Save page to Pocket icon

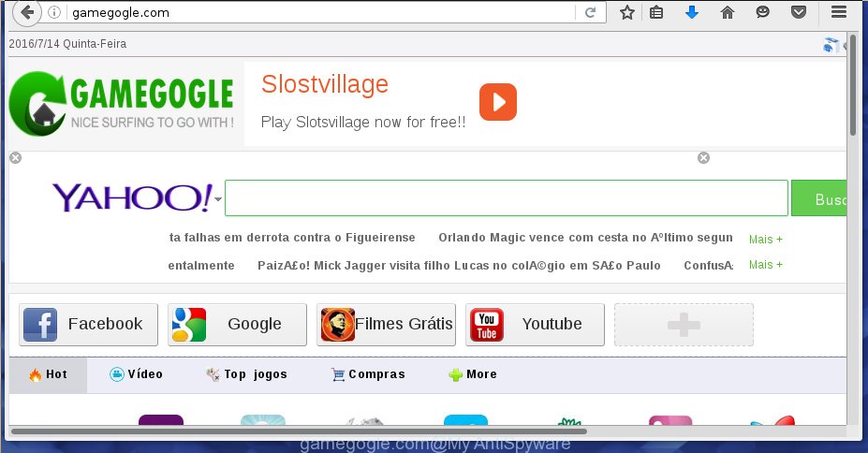(799, 12)
